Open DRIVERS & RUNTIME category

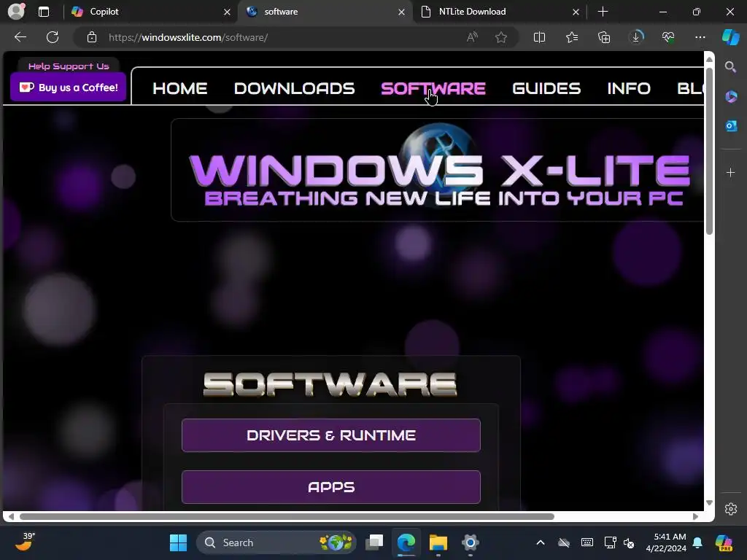[x=331, y=435]
